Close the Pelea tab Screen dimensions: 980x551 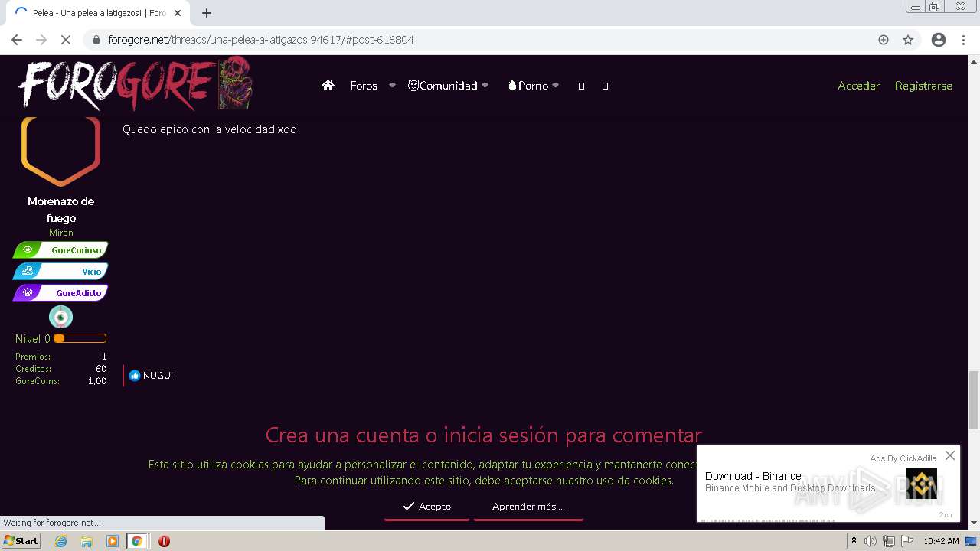(x=178, y=13)
